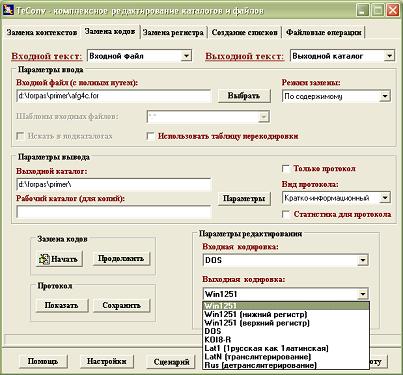Click the Рабочий каталог input field
Image resolution: width=403 pixels, height=375 pixels.
tap(113, 212)
